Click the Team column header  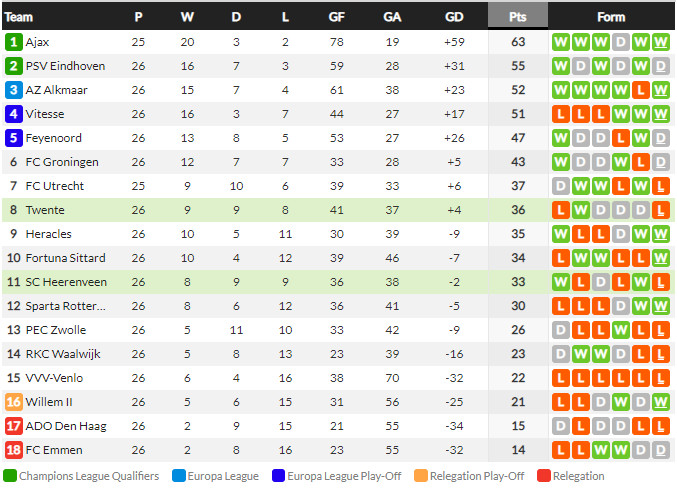click(x=19, y=16)
